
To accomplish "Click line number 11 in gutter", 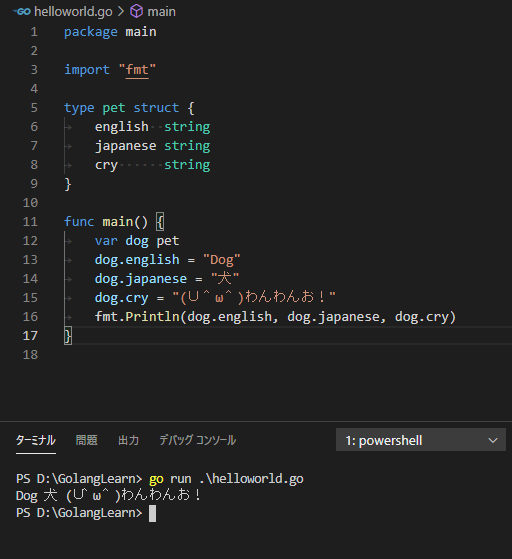I will pos(30,222).
